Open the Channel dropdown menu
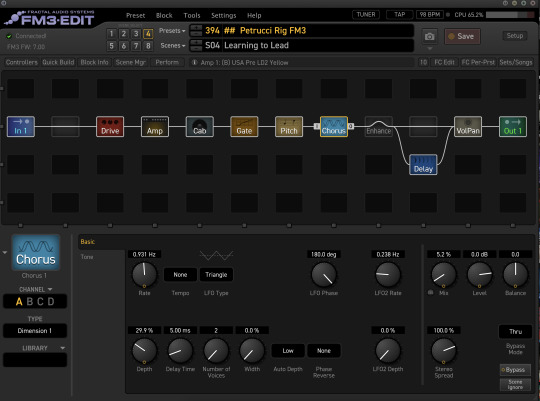The image size is (540, 401). (35, 289)
